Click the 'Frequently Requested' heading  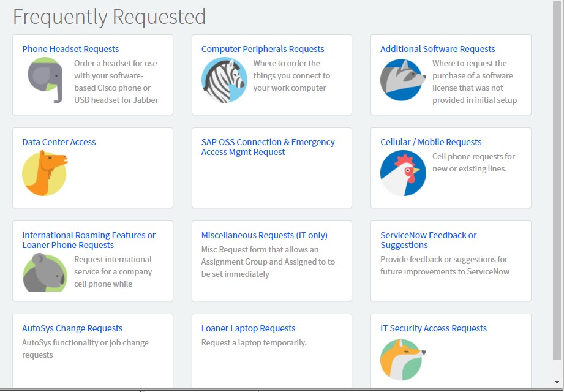pos(109,17)
